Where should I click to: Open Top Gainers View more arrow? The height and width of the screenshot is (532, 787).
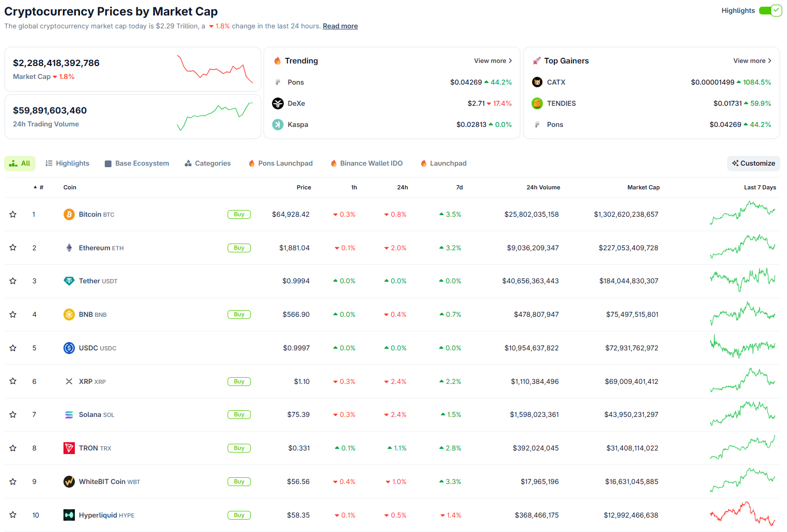point(752,61)
